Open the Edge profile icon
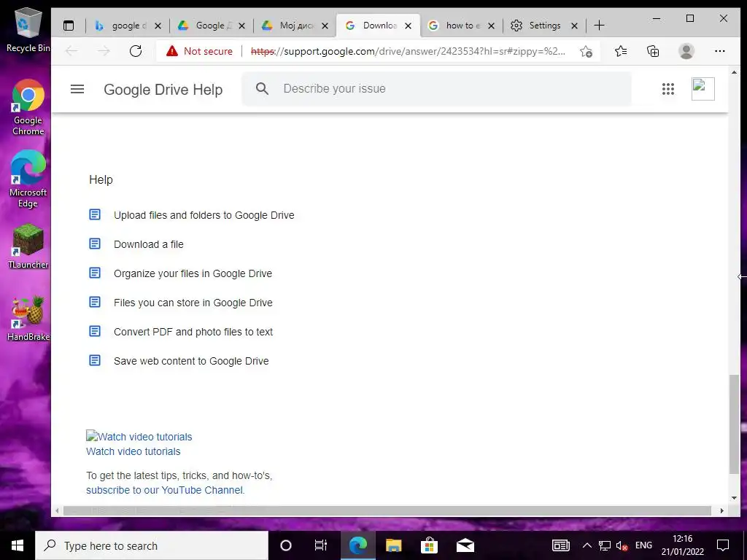The height and width of the screenshot is (560, 747). 686,51
